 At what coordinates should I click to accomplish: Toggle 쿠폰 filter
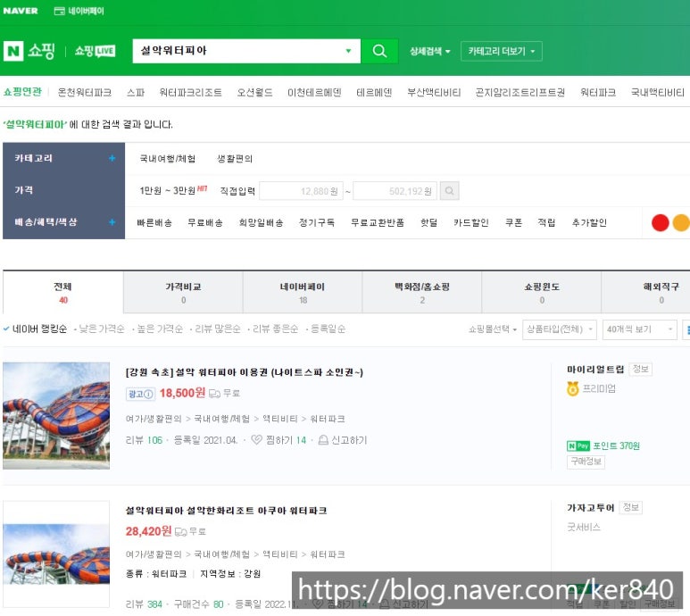tap(513, 222)
